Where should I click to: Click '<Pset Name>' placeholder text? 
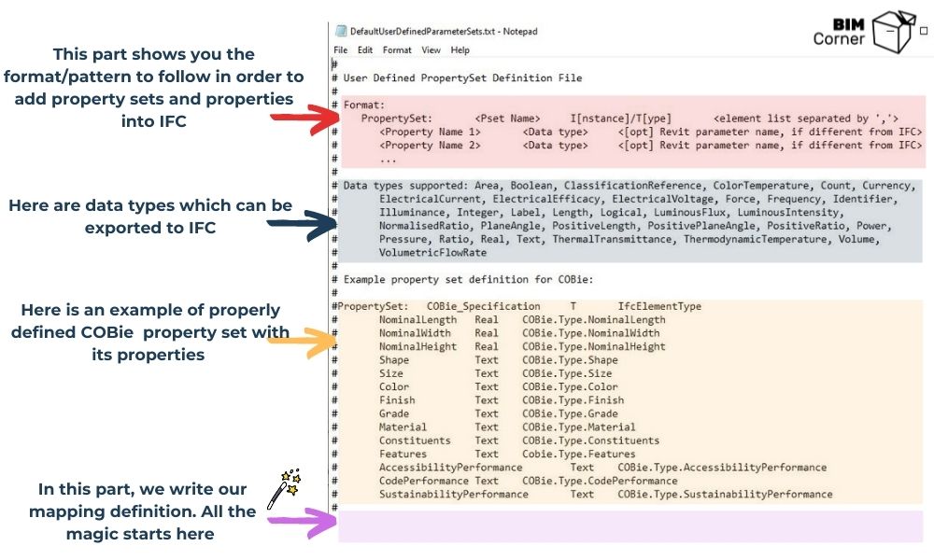coord(507,119)
